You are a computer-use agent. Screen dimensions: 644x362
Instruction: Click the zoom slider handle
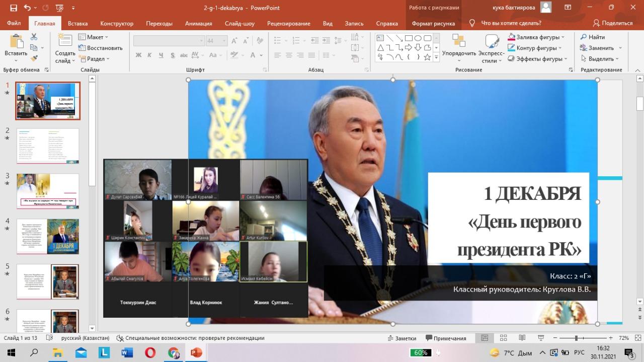(x=576, y=338)
